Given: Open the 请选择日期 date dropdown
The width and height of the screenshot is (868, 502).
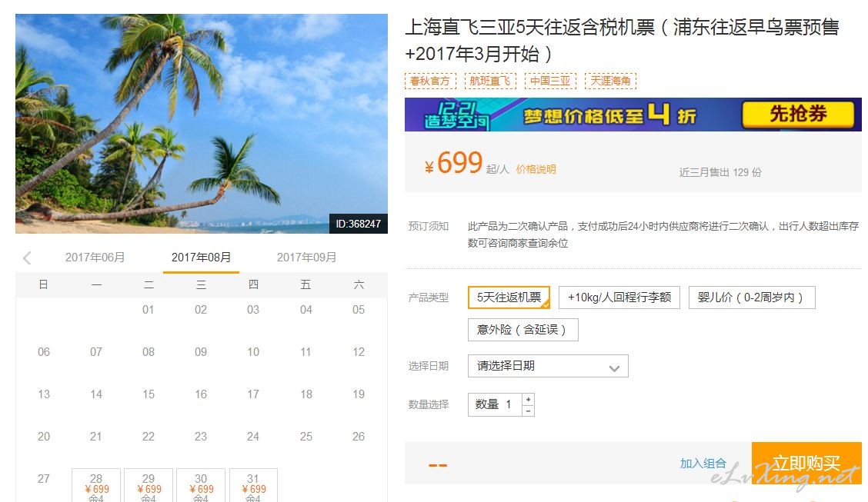Looking at the screenshot, I should point(548,366).
